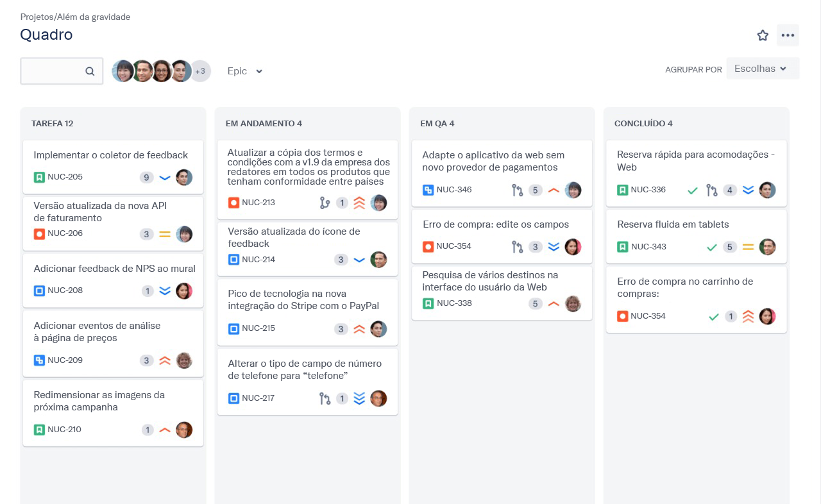The width and height of the screenshot is (821, 504).
Task: Star this board as a favorite
Action: point(763,35)
